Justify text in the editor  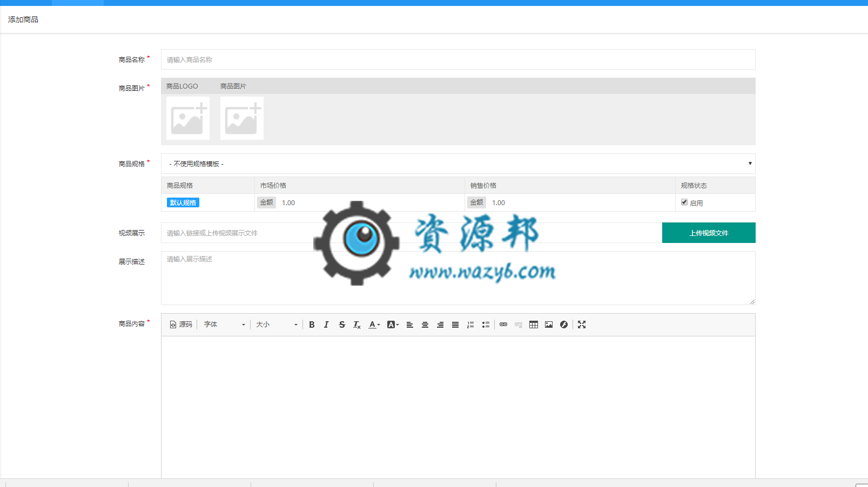[455, 324]
